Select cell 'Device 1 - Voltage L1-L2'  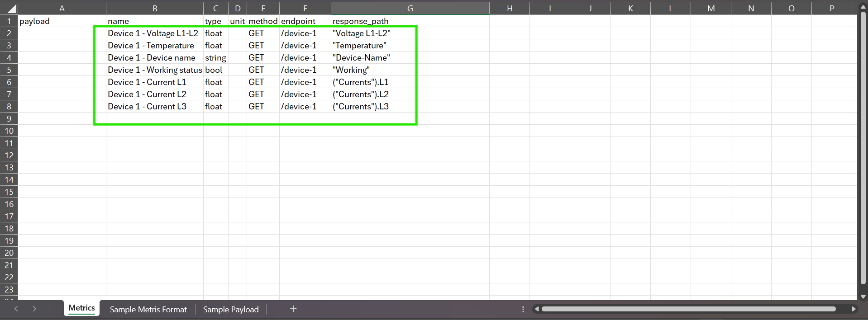[155, 33]
